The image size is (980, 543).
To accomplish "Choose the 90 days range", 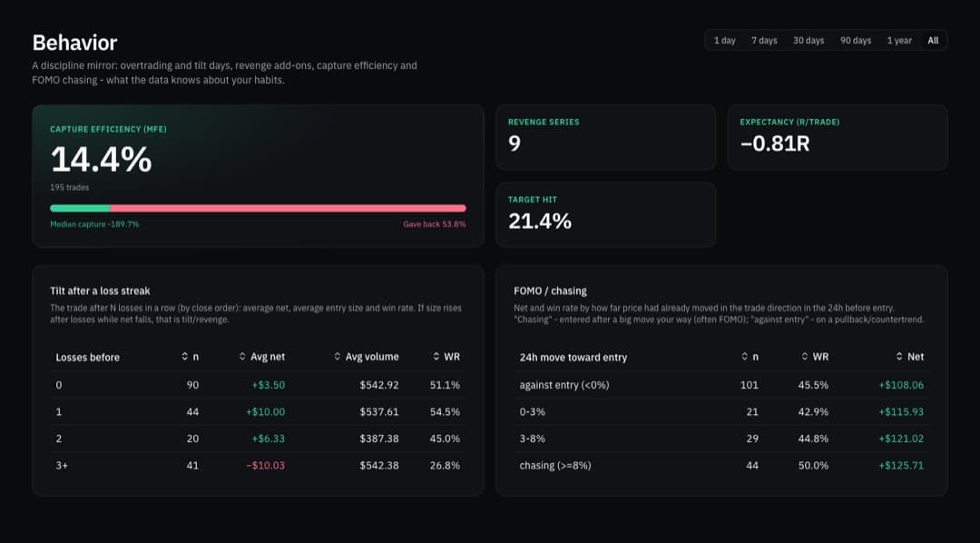I will click(x=855, y=40).
